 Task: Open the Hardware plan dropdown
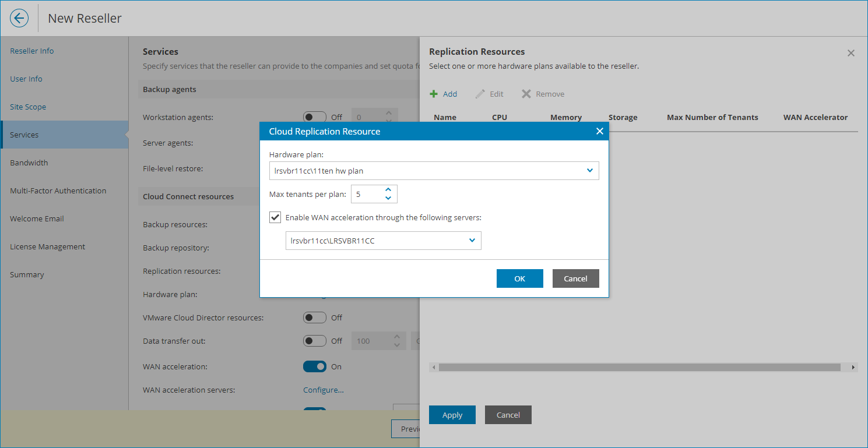click(x=434, y=171)
